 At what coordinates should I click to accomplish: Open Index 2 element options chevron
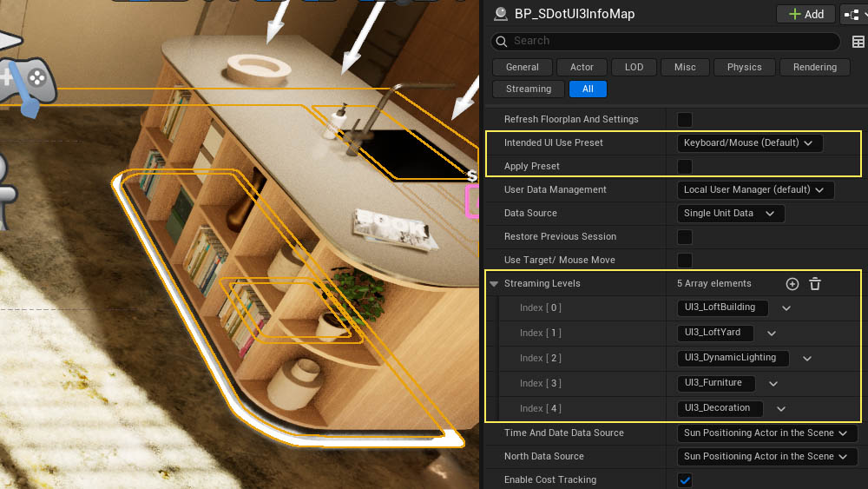click(807, 359)
